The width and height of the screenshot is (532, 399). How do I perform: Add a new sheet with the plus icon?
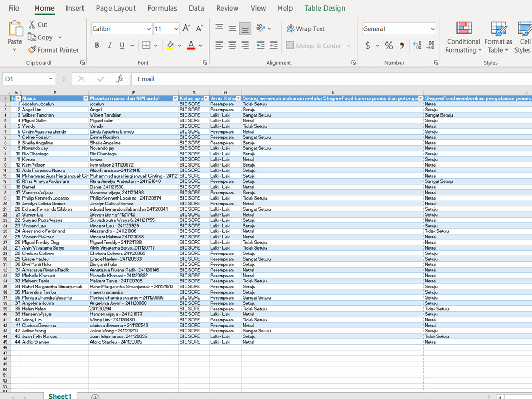[x=95, y=397]
